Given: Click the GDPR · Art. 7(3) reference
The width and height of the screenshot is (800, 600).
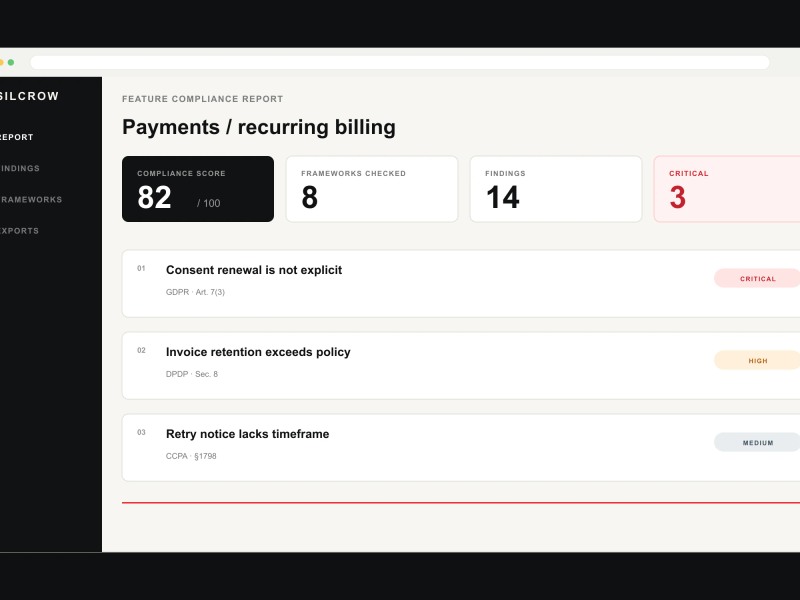Looking at the screenshot, I should point(195,292).
